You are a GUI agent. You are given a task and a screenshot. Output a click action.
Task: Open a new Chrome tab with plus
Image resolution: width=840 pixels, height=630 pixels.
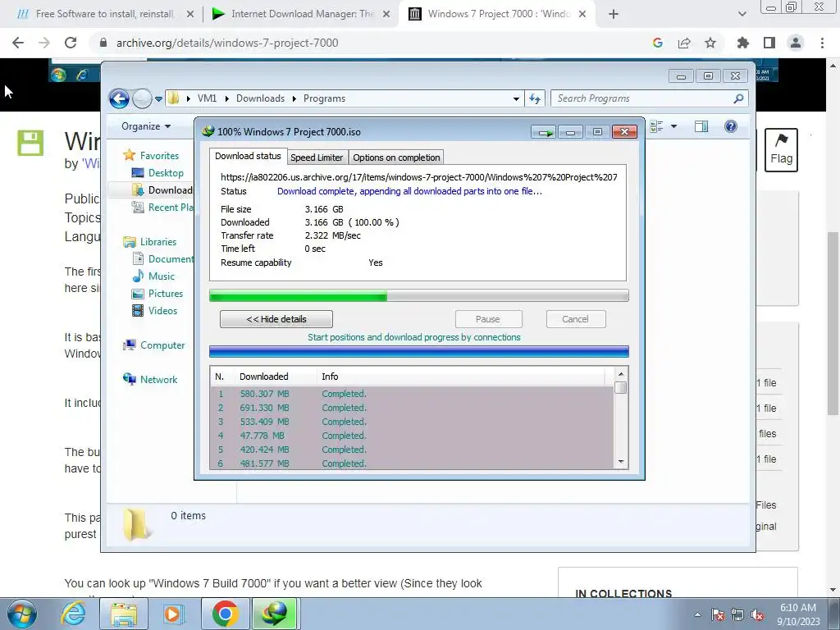[x=614, y=15]
